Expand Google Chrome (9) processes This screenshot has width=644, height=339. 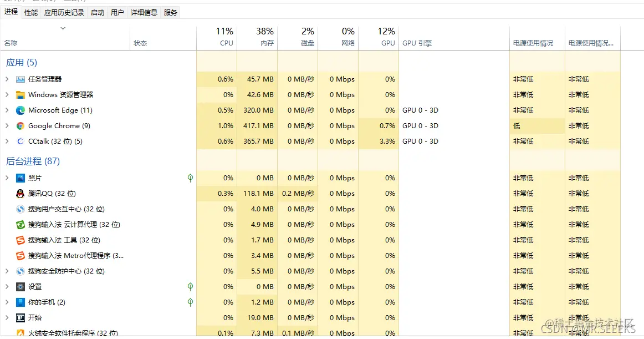click(7, 126)
